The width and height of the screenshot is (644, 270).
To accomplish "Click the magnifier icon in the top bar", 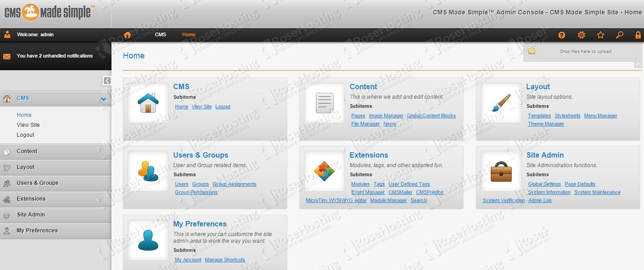I will [x=620, y=35].
